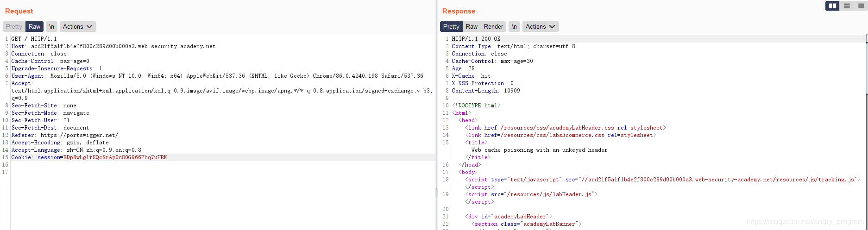Screen dimensions: 868x230
Task: Click the User-Agent header line
Action: click(x=217, y=76)
